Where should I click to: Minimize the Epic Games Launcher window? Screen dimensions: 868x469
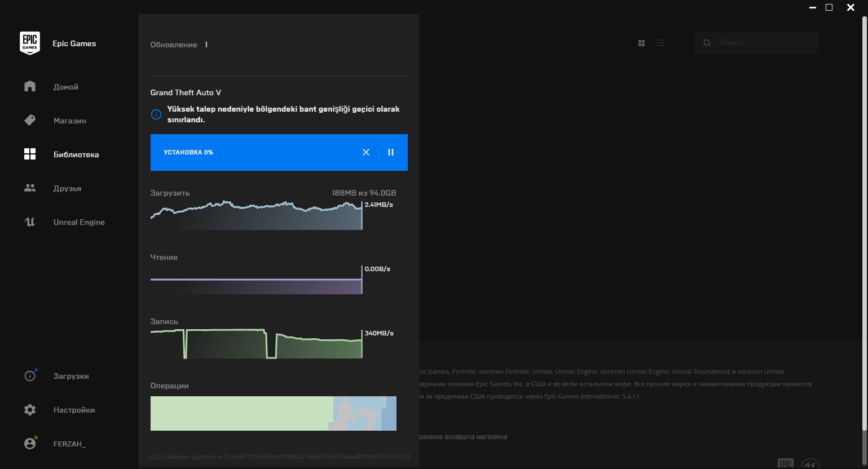(813, 8)
